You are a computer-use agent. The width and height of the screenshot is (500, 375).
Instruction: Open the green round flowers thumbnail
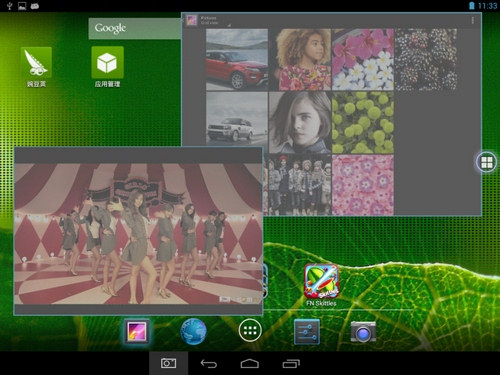click(x=363, y=122)
